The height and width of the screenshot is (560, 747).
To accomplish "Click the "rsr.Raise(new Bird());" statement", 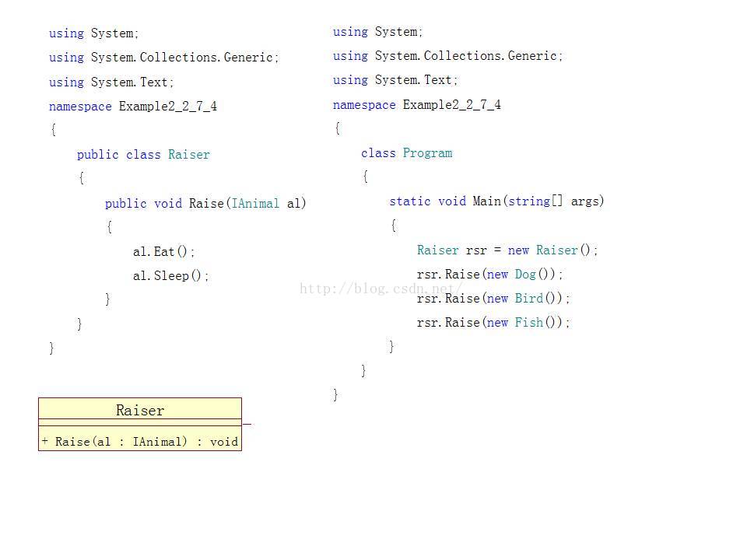I will [x=493, y=299].
